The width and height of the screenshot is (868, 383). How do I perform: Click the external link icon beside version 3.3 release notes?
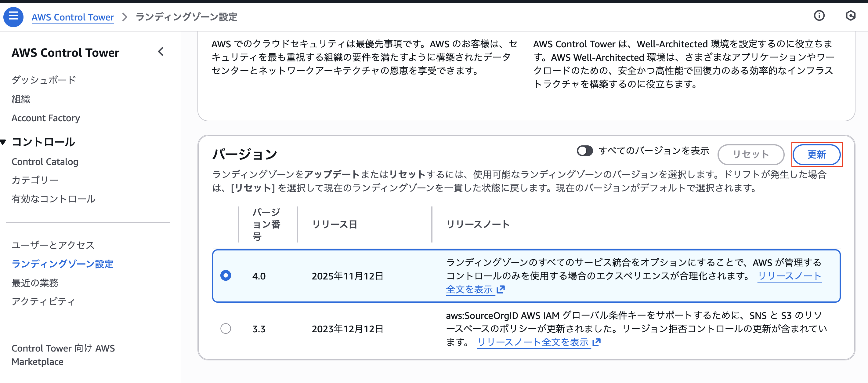point(597,342)
